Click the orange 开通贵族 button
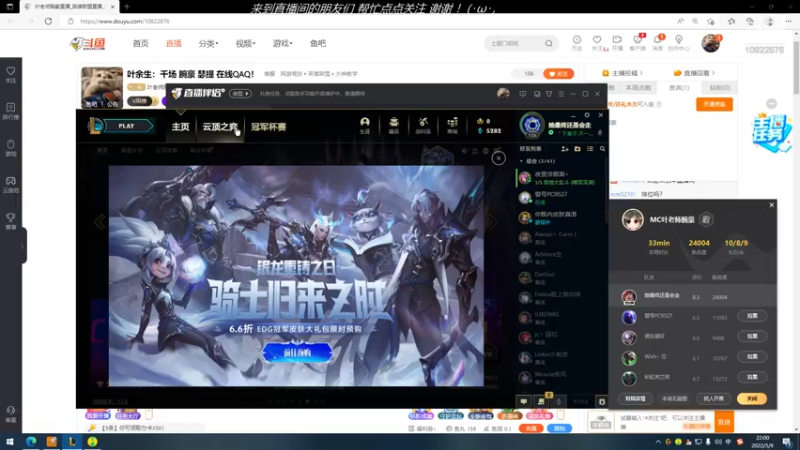 pyautogui.click(x=714, y=104)
